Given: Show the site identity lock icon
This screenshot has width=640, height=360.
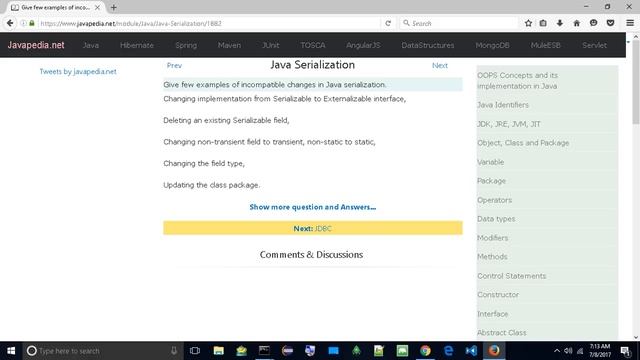Looking at the screenshot, I should pyautogui.click(x=32, y=23).
